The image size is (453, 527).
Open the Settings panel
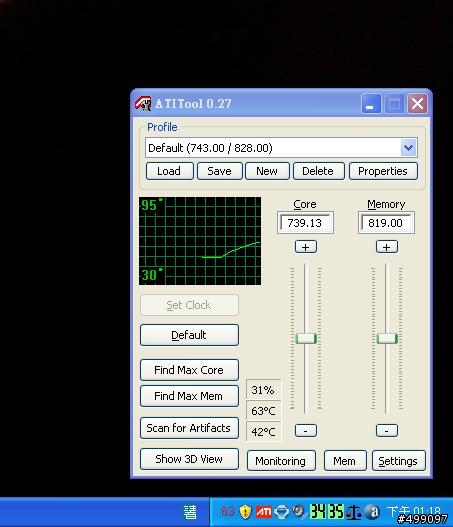(399, 461)
